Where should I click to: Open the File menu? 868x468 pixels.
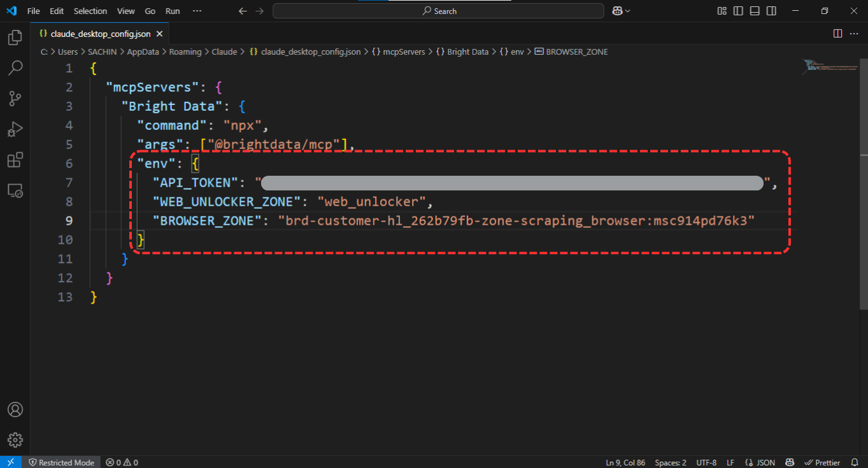(x=33, y=11)
